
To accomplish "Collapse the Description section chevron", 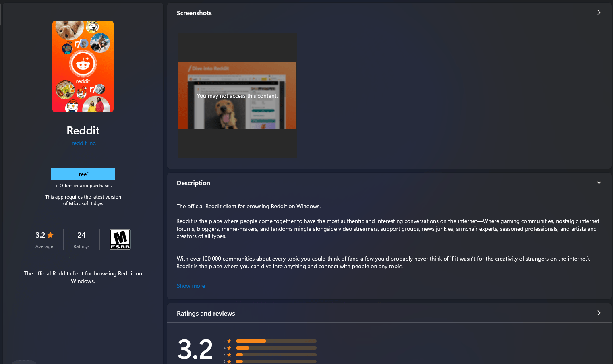I will (x=599, y=182).
